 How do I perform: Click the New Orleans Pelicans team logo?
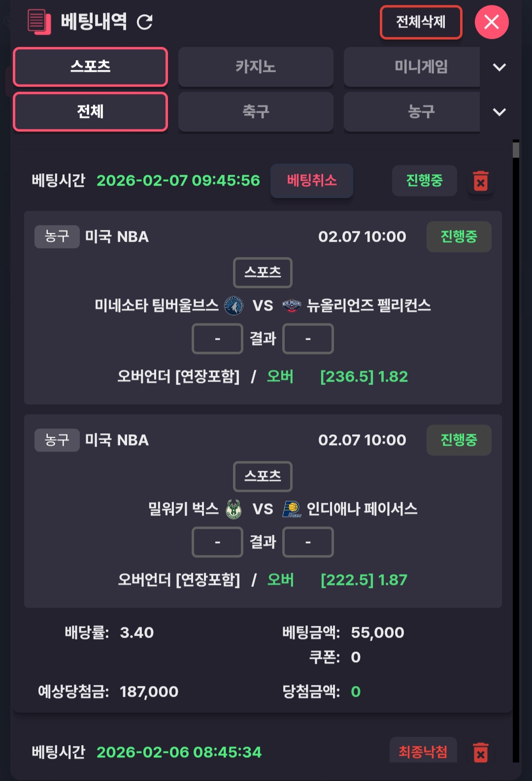(292, 306)
